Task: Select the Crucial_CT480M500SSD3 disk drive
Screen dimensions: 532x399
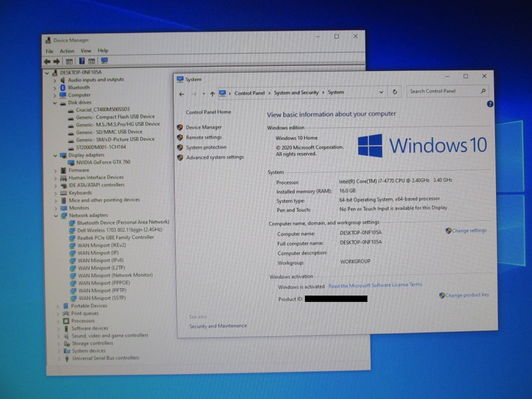Action: tap(102, 110)
